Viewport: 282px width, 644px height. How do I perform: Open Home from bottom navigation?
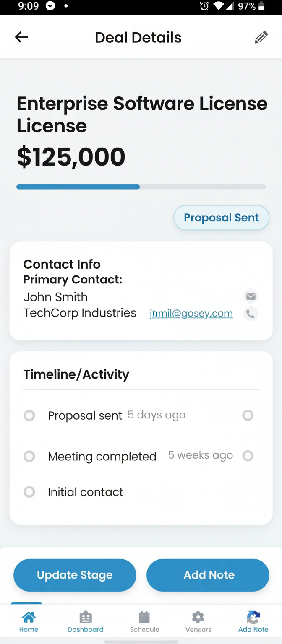(29, 621)
